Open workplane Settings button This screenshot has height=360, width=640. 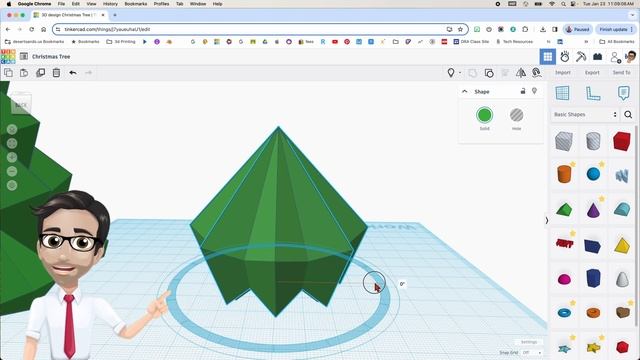point(529,342)
